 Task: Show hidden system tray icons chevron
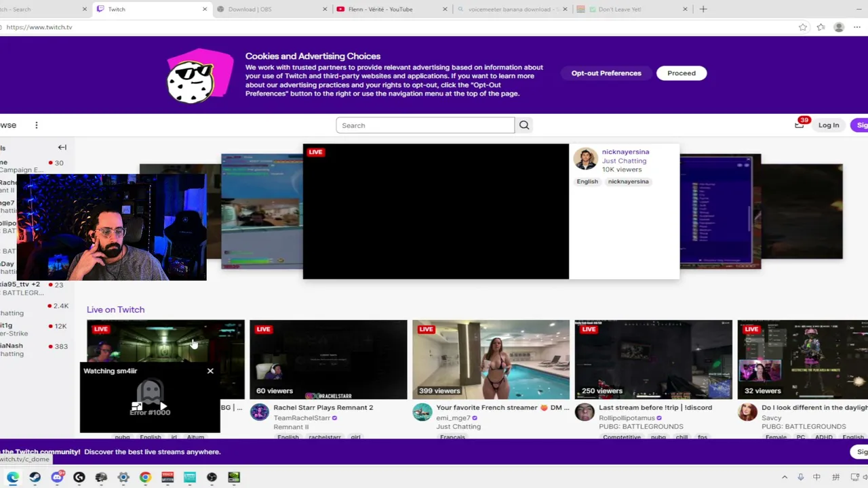(785, 477)
